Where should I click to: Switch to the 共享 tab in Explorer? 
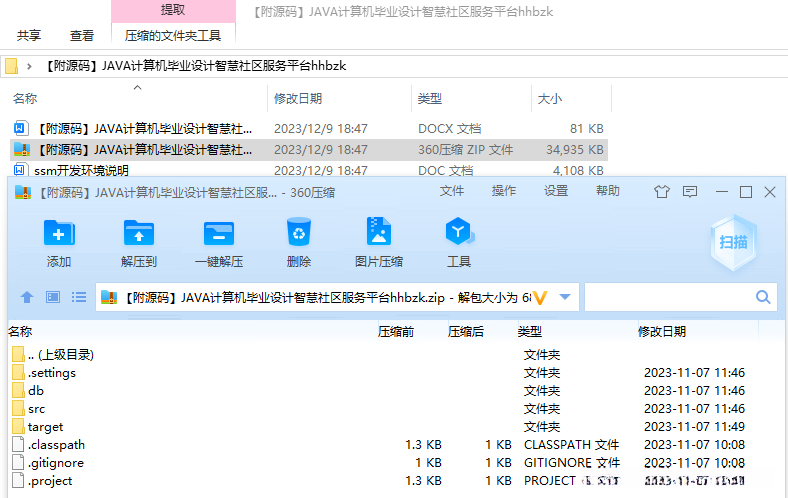29,36
